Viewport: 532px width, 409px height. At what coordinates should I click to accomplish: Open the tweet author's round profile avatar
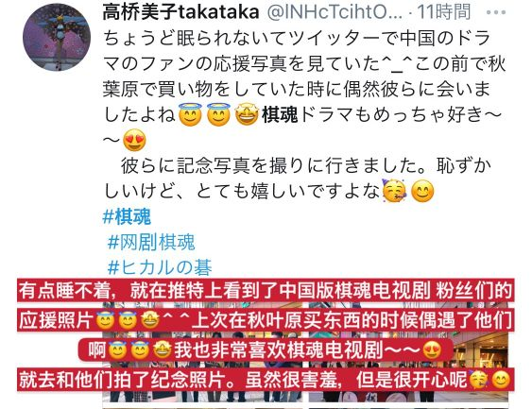(57, 37)
